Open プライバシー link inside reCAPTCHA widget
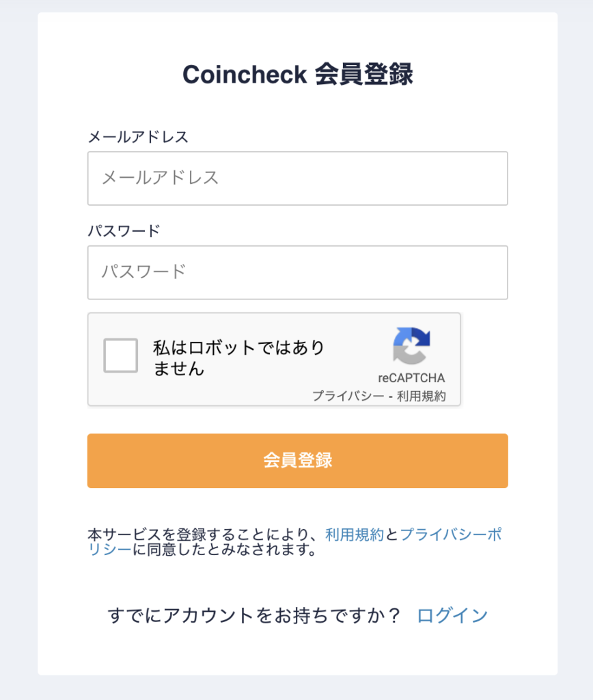 (x=348, y=396)
